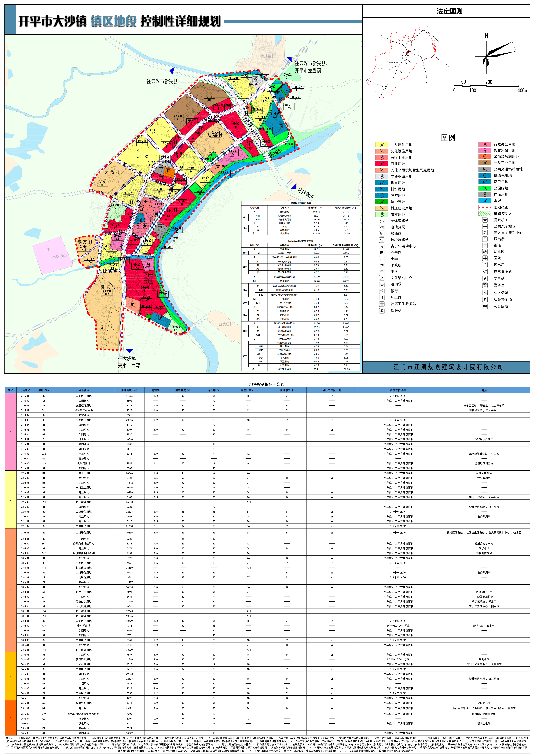This screenshot has width=535, height=756.
Task: Select the 垃圾转运站 legend symbol
Action: (382, 240)
